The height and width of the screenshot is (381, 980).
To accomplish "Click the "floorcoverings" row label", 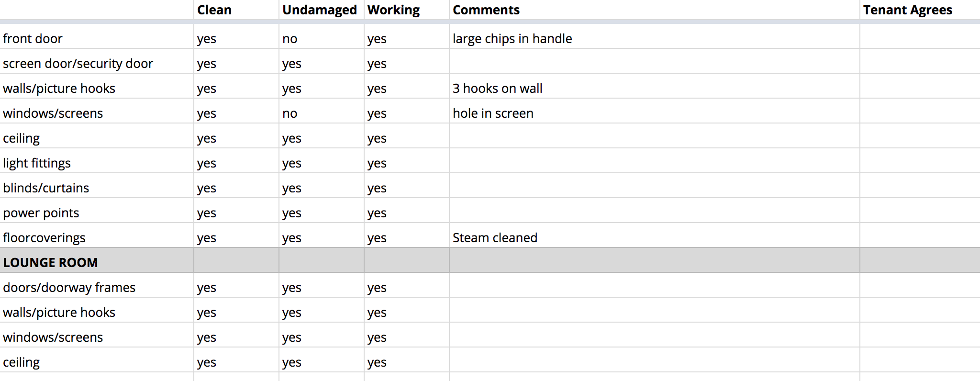I will [44, 238].
